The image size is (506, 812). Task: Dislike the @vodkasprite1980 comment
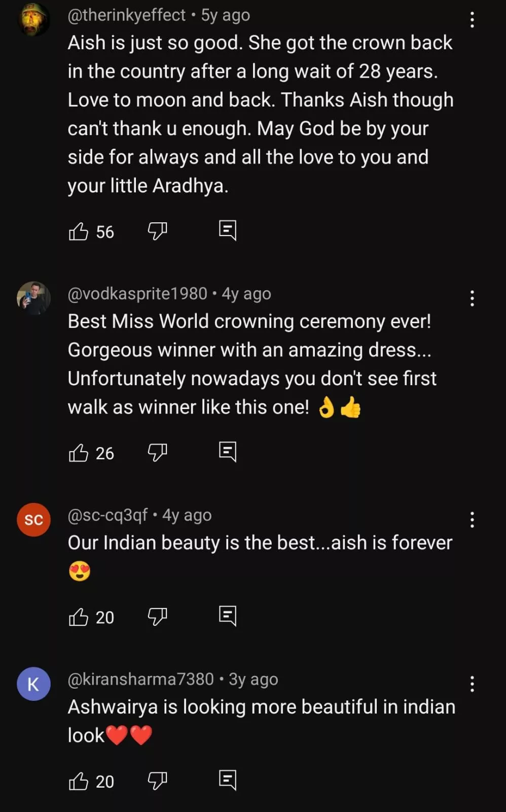[x=157, y=453]
